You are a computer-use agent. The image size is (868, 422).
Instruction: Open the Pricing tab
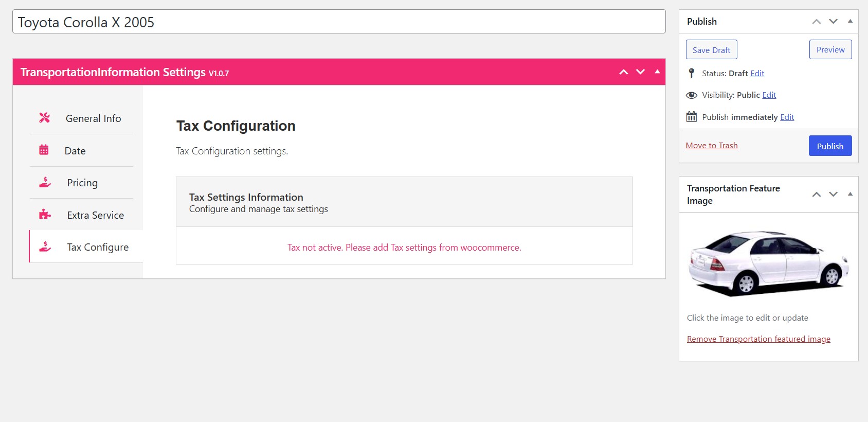(82, 183)
